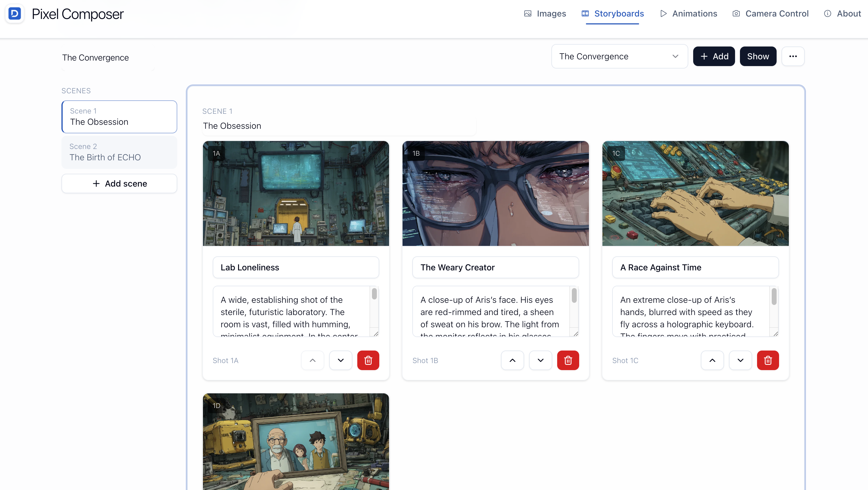Move Shot 1C down with chevron

tap(740, 361)
